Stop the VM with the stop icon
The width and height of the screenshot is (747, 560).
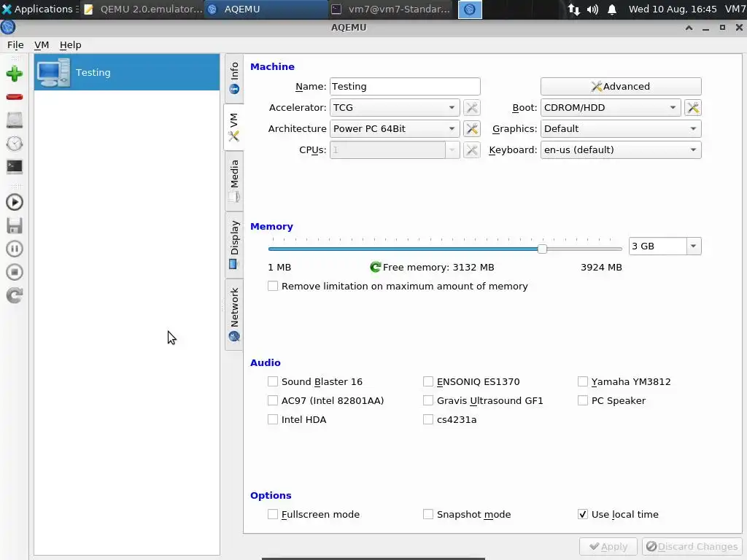pos(15,272)
